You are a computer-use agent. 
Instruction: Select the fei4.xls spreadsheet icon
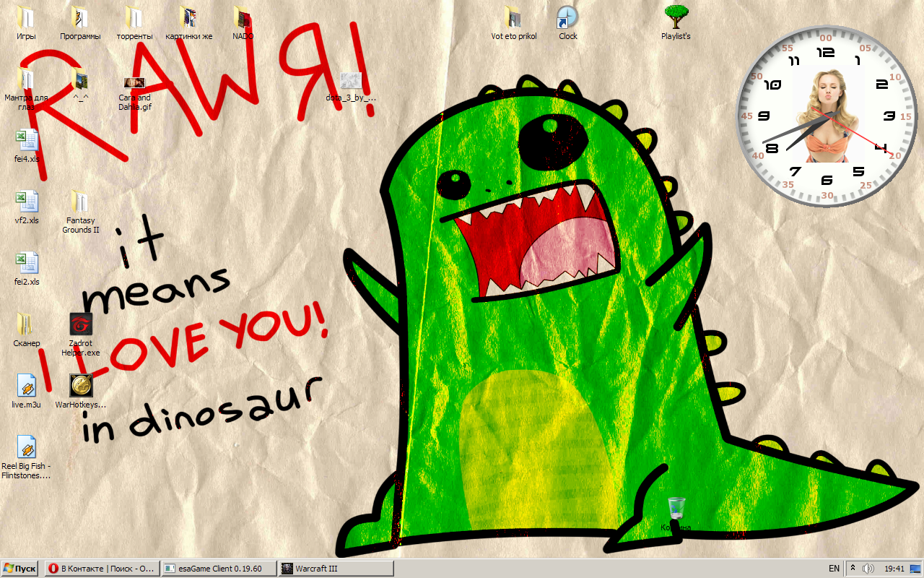[27, 139]
